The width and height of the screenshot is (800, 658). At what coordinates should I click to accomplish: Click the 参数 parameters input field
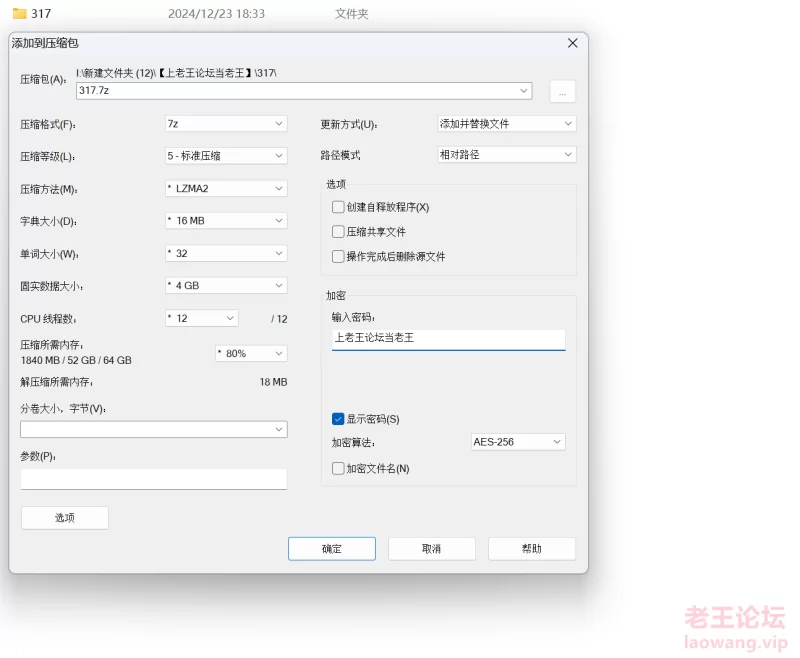tap(154, 479)
